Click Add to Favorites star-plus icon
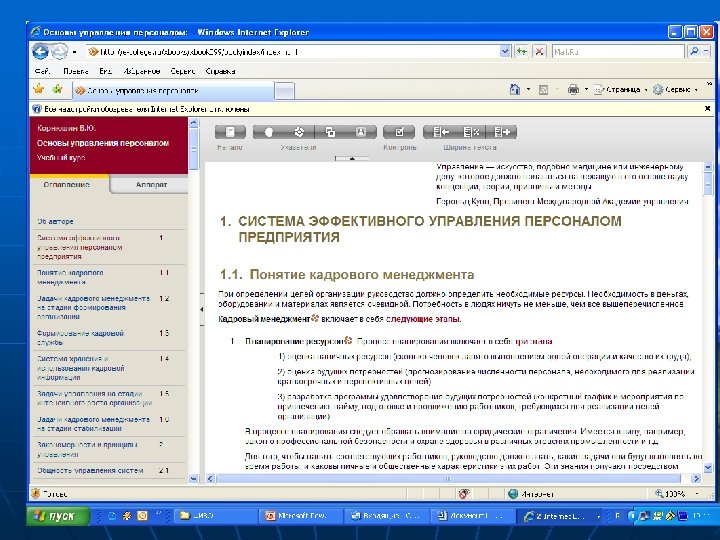 point(57,89)
